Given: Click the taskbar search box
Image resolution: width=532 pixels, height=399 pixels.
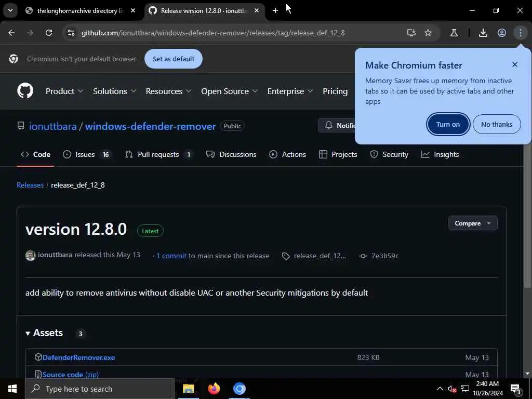Looking at the screenshot, I should 100,389.
